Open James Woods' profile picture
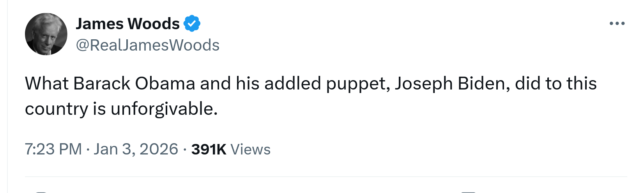644x193 pixels. coord(46,34)
